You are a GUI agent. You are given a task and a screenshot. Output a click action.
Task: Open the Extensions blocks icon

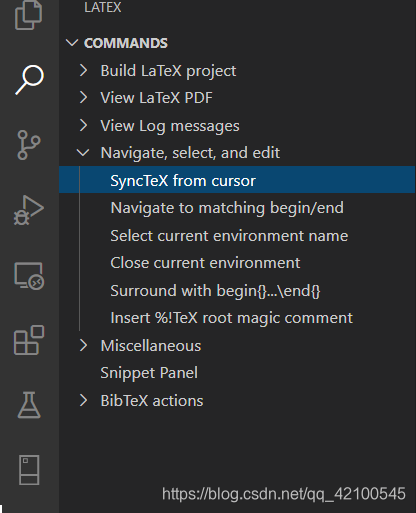(x=29, y=340)
